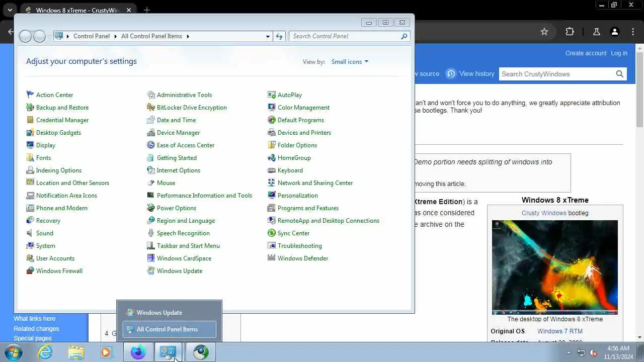Image resolution: width=644 pixels, height=362 pixels.
Task: Click What links here in wiki sidebar
Action: 35,319
